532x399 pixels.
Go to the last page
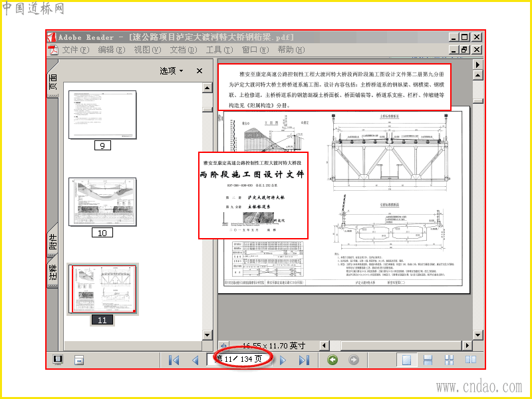(x=304, y=360)
